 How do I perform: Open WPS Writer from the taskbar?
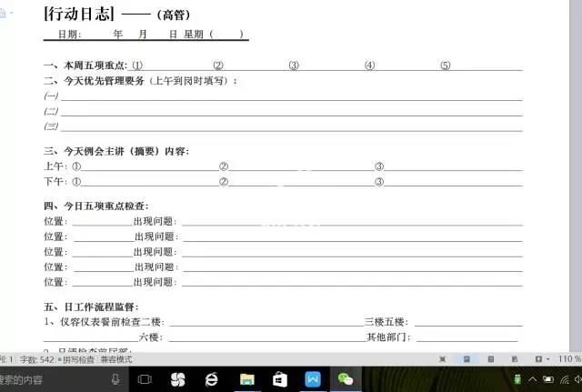313,379
